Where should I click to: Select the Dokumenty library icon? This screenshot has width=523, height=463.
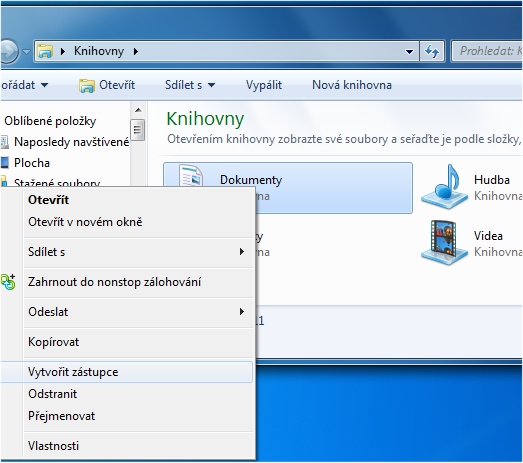191,175
